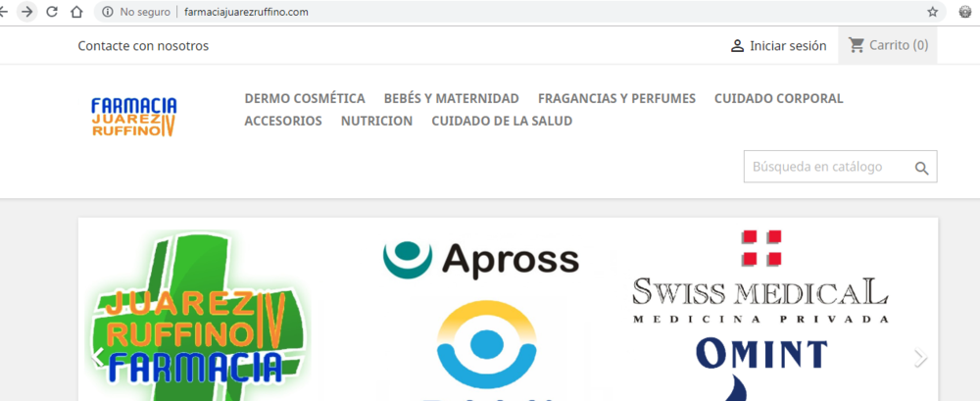Open the 'No seguro' site info icon

coord(108,12)
